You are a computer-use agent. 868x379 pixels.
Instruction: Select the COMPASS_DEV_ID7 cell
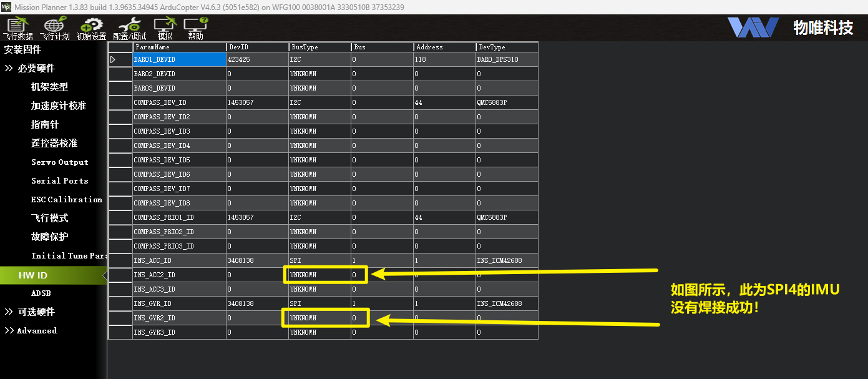(179, 189)
